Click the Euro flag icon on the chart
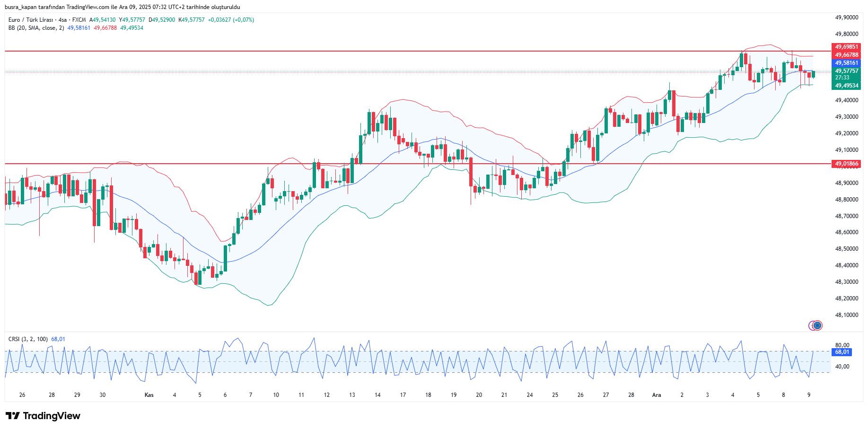This screenshot has height=430, width=868. click(x=817, y=325)
